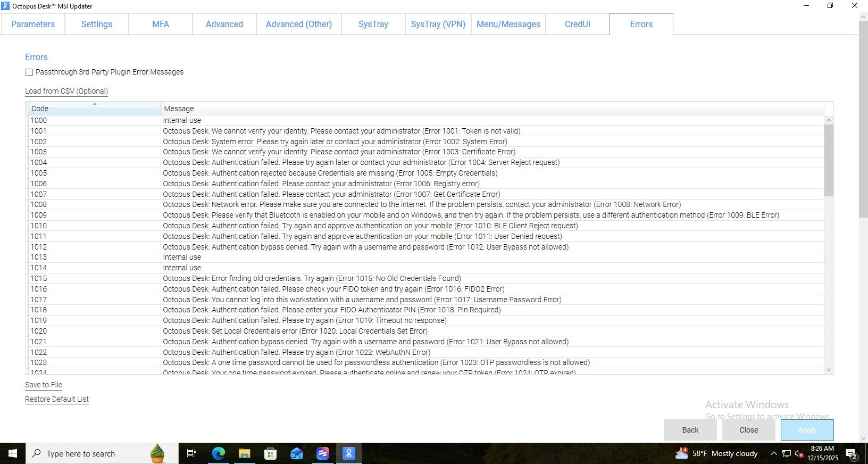Enable Passthrough 3rd Party Plugin Error Messages
868x464 pixels.
pos(29,72)
